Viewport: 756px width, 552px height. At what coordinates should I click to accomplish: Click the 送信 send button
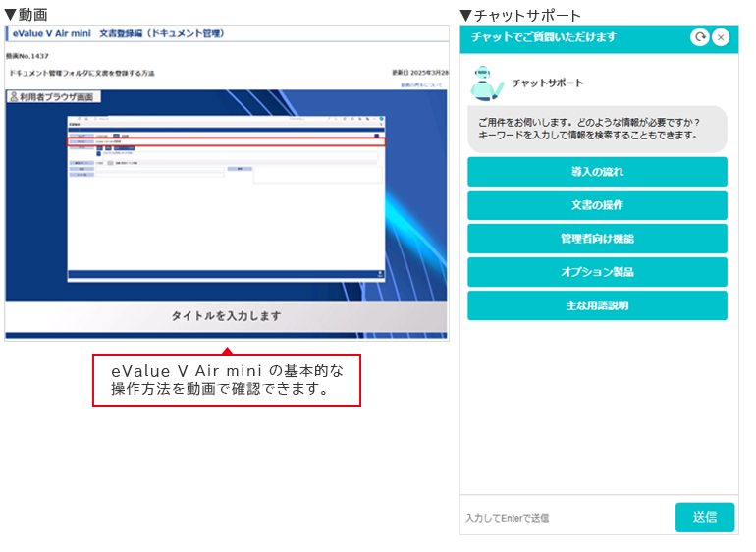click(x=704, y=518)
